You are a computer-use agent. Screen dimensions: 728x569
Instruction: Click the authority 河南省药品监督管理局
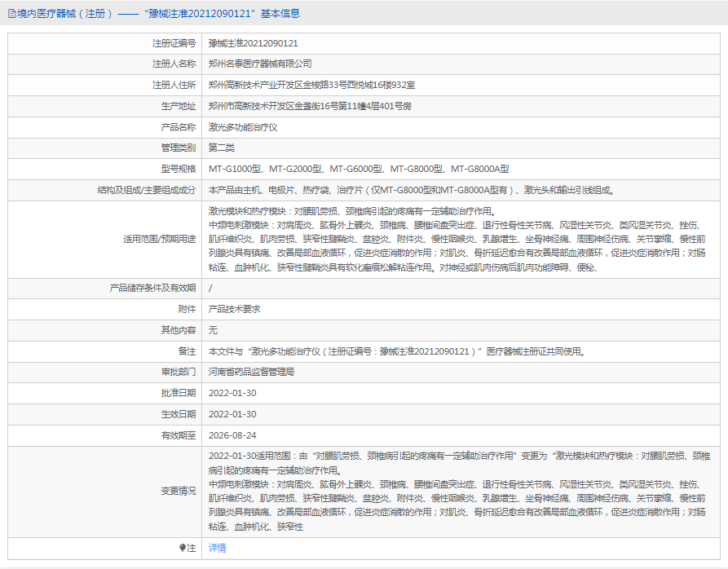coord(251,373)
